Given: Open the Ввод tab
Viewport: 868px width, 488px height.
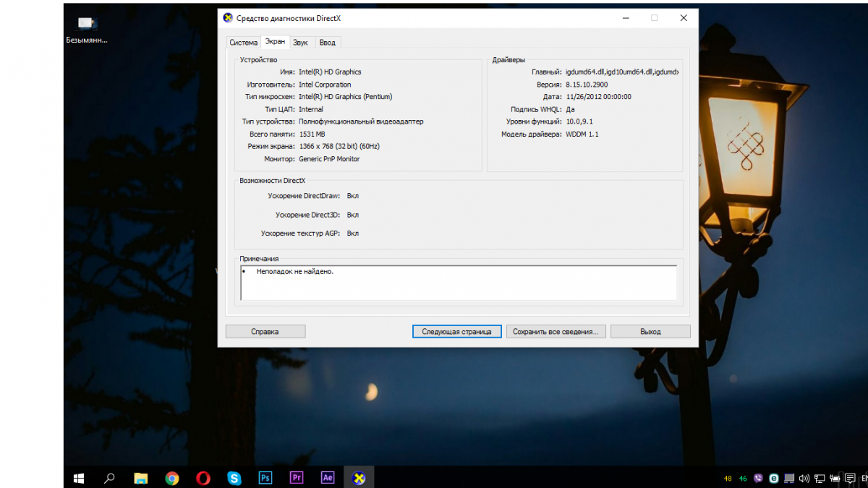Looking at the screenshot, I should click(x=328, y=43).
